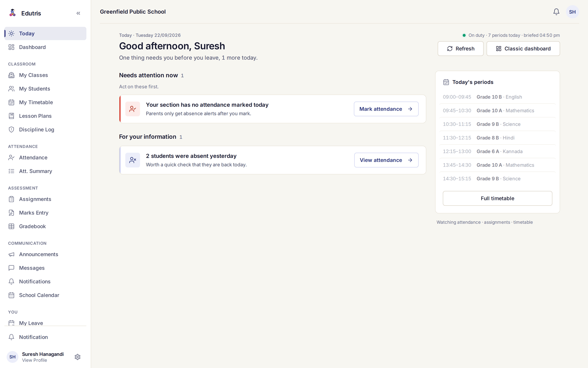This screenshot has height=368, width=588.
Task: Click the Dashboard grid icon
Action: click(12, 47)
